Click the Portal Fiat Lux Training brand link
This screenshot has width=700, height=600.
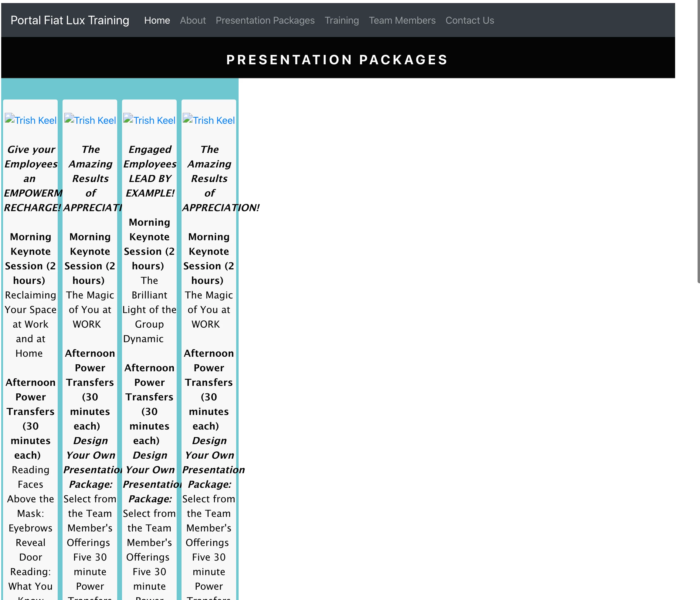click(x=70, y=20)
